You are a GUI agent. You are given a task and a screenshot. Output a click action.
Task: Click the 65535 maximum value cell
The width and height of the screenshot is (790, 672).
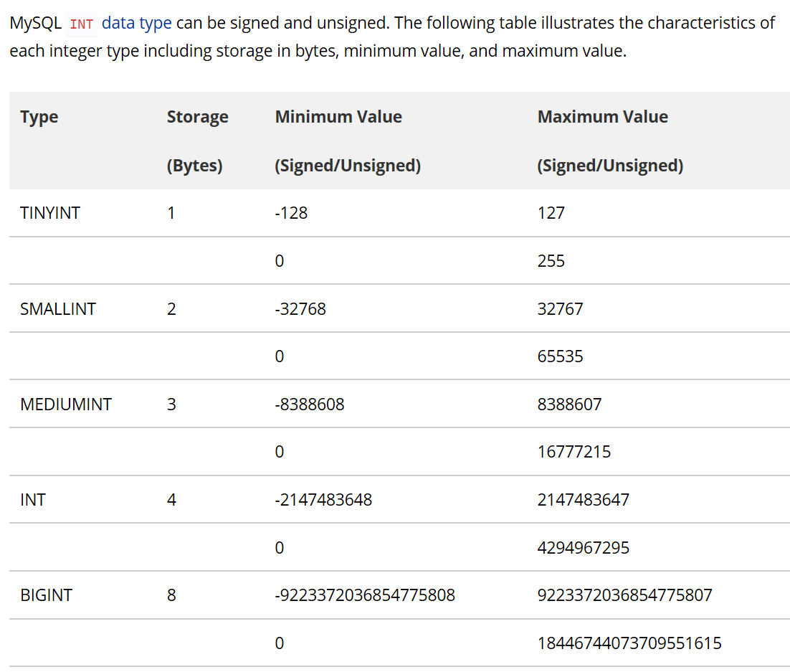click(560, 356)
